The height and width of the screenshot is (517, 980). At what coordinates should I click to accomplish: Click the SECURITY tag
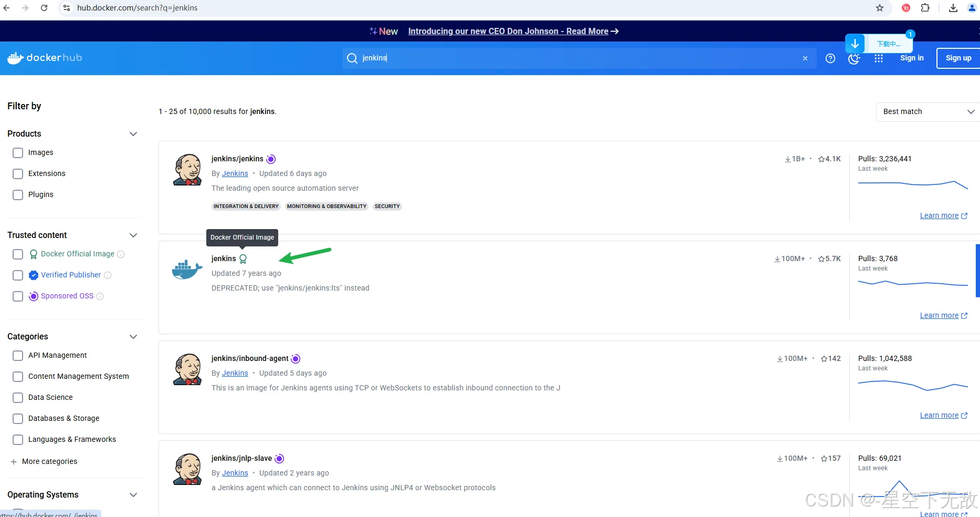tap(387, 206)
